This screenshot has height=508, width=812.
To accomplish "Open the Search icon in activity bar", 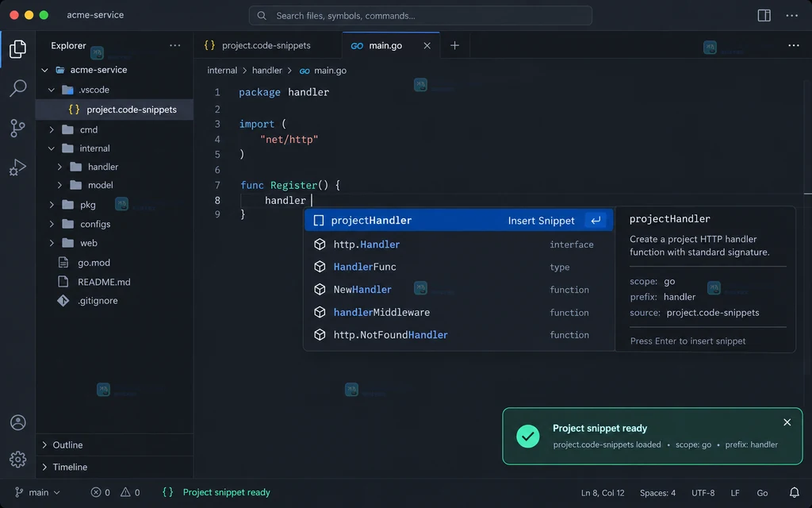I will coord(17,88).
